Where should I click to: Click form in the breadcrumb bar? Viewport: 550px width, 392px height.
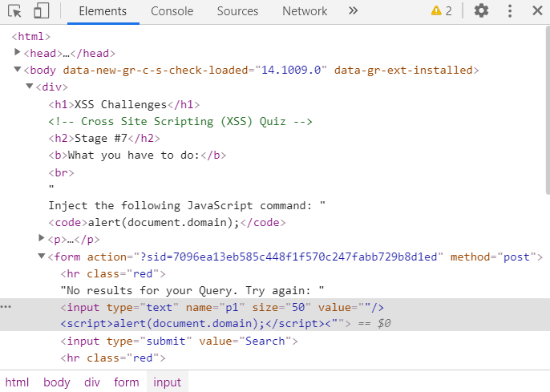click(x=127, y=382)
